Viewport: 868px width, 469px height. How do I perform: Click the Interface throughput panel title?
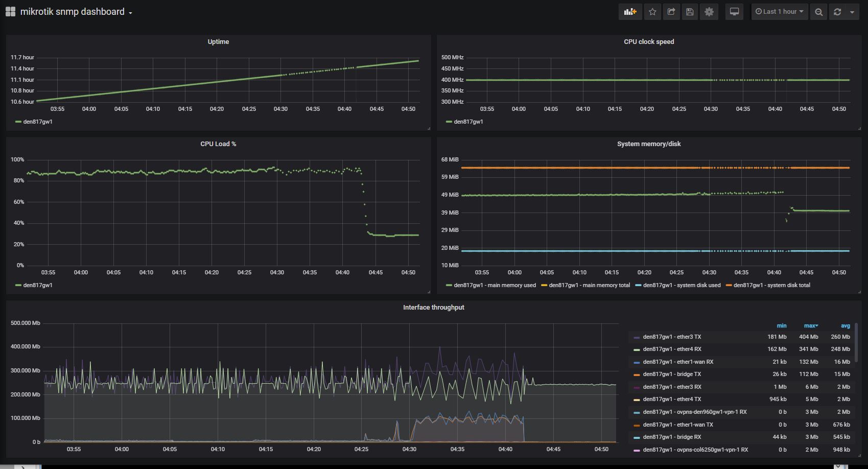433,307
